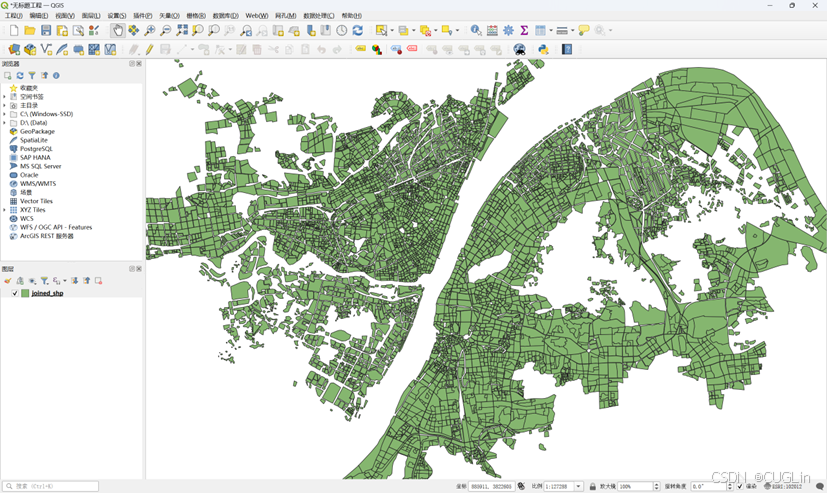
Task: Click the browser panel filter icon
Action: tap(32, 75)
